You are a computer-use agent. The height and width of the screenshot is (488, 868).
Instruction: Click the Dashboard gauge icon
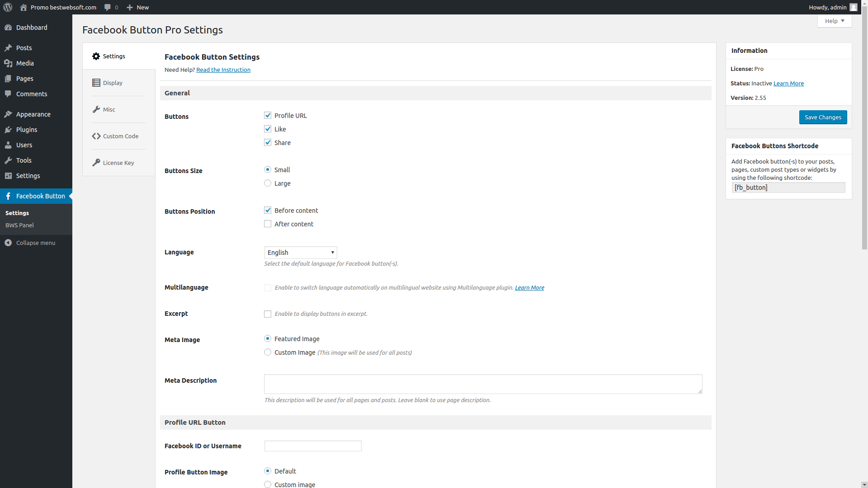(8, 28)
